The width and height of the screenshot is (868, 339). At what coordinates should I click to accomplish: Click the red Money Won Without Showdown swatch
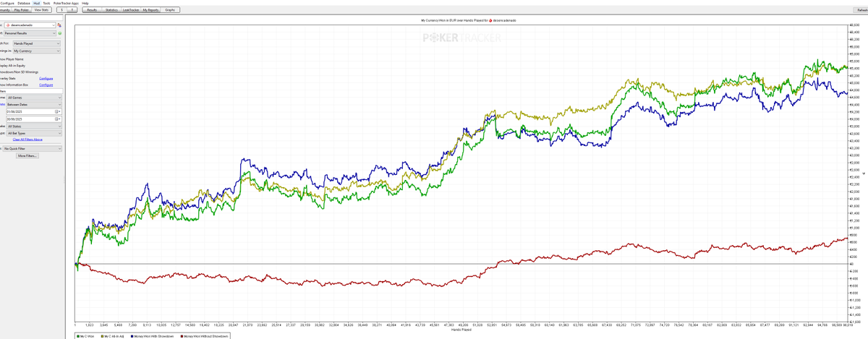coord(181,336)
